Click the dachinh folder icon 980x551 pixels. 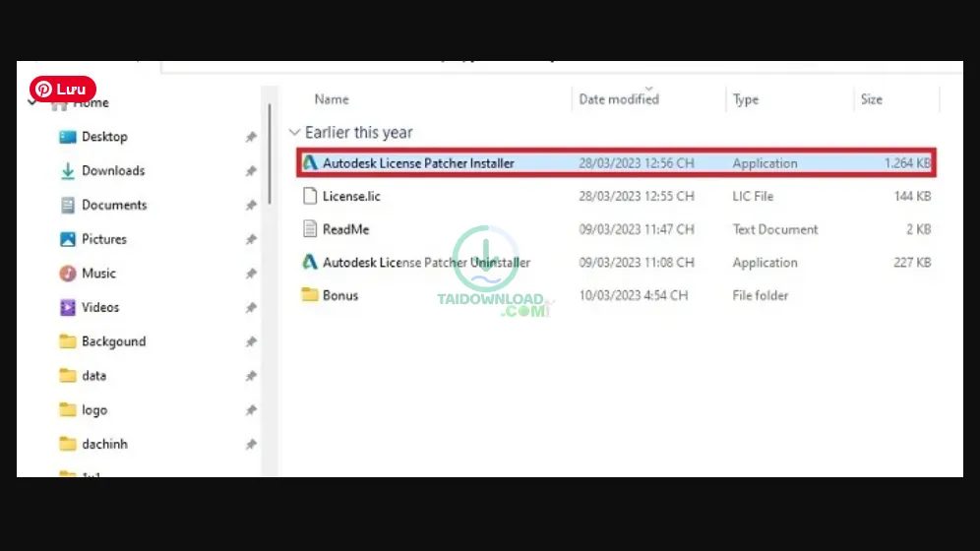click(68, 444)
